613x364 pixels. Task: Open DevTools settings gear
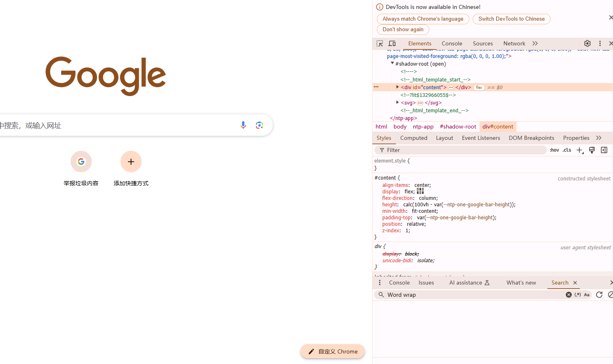[587, 43]
